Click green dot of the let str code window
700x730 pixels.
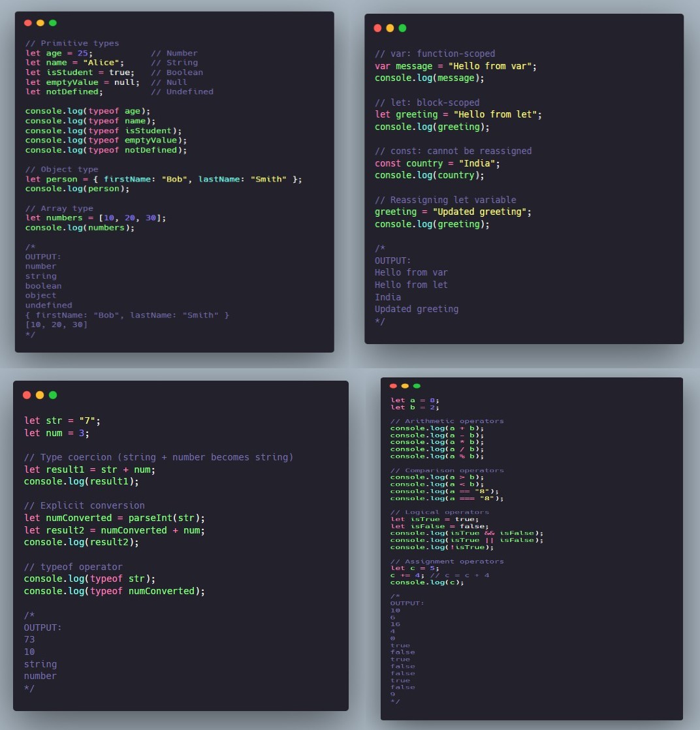point(53,395)
